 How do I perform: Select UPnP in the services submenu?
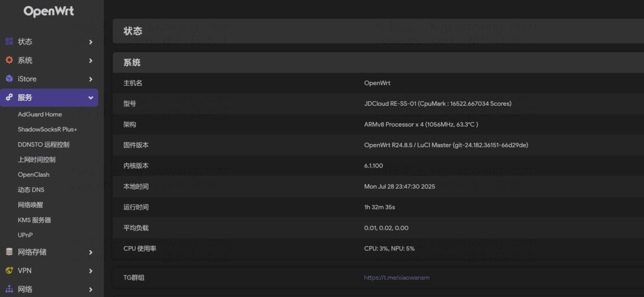click(26, 235)
